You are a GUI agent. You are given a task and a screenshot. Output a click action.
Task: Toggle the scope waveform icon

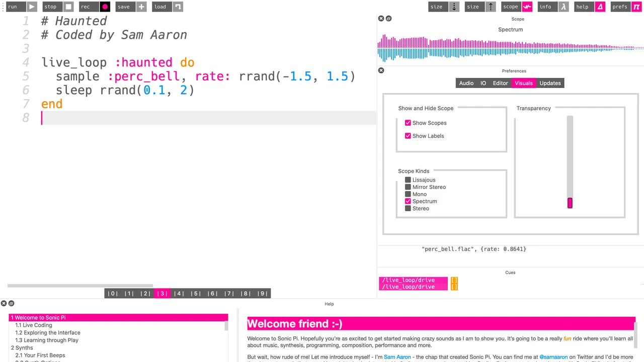[x=527, y=7]
